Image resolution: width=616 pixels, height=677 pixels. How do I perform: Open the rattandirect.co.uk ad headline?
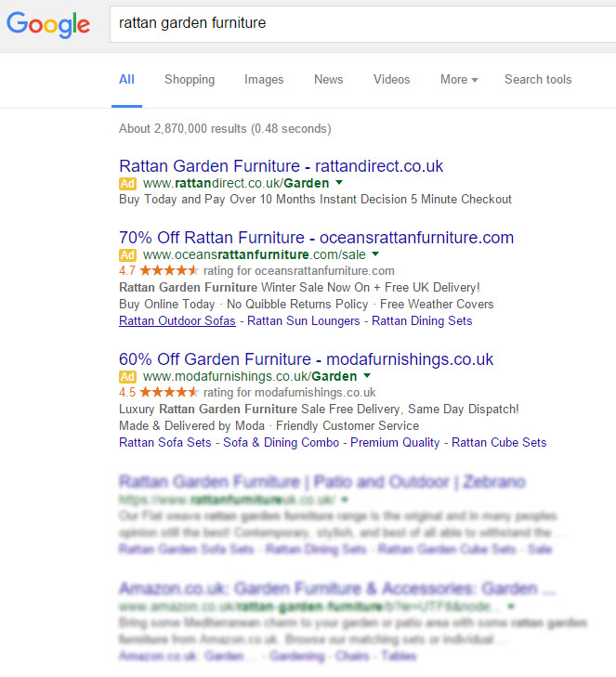pos(282,166)
